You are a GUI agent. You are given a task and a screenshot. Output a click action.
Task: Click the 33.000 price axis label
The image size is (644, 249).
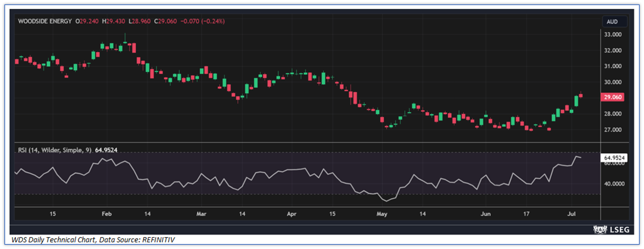[x=613, y=35]
